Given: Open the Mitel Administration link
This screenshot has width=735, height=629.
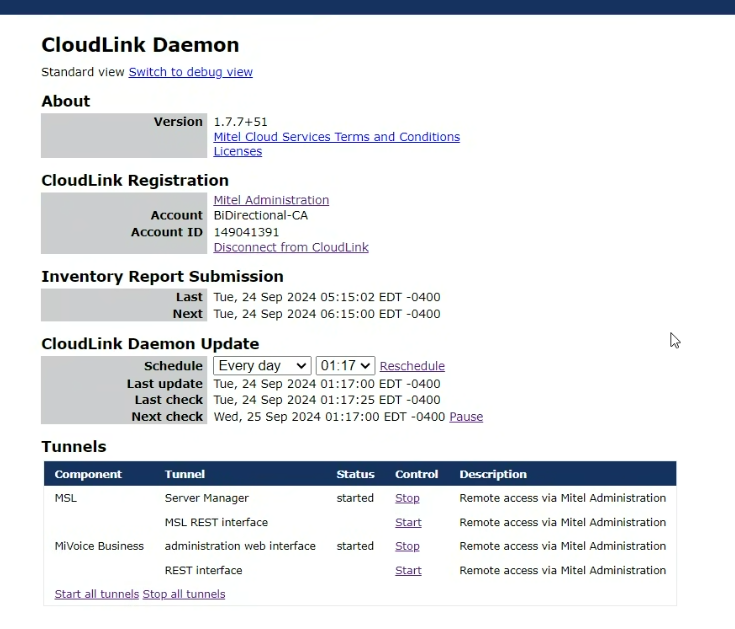Looking at the screenshot, I should point(271,200).
